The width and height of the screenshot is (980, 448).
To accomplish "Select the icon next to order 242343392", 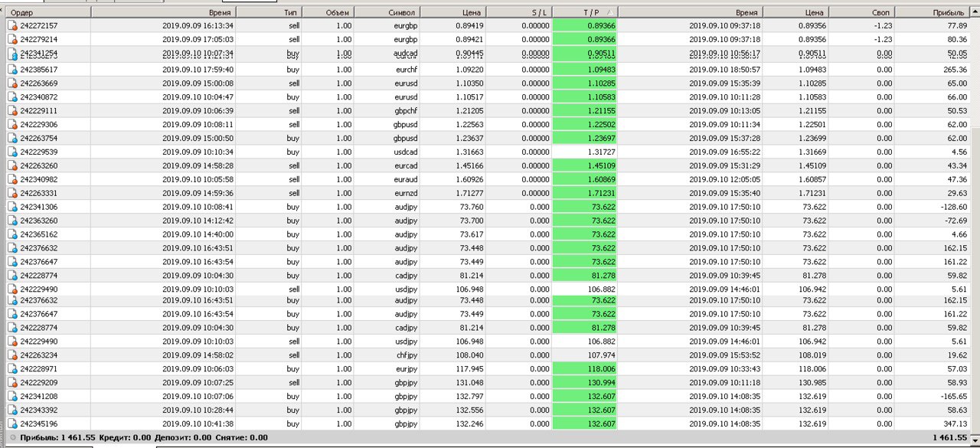I will 12,410.
